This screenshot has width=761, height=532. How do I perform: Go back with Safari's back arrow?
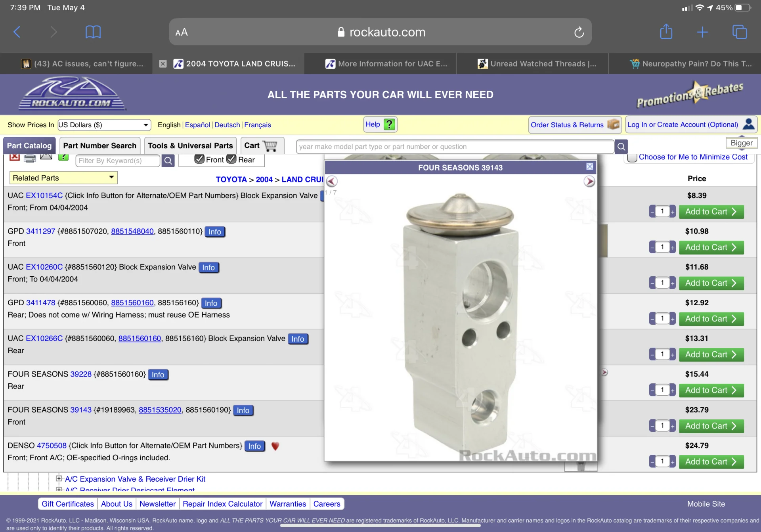pos(17,32)
